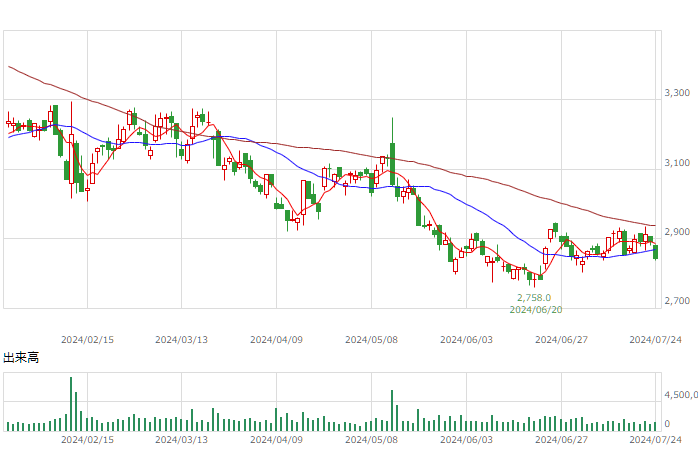Viewport: 698px width, 450px height.
Task: Click the 2,758.0 low price annotation
Action: tap(534, 297)
